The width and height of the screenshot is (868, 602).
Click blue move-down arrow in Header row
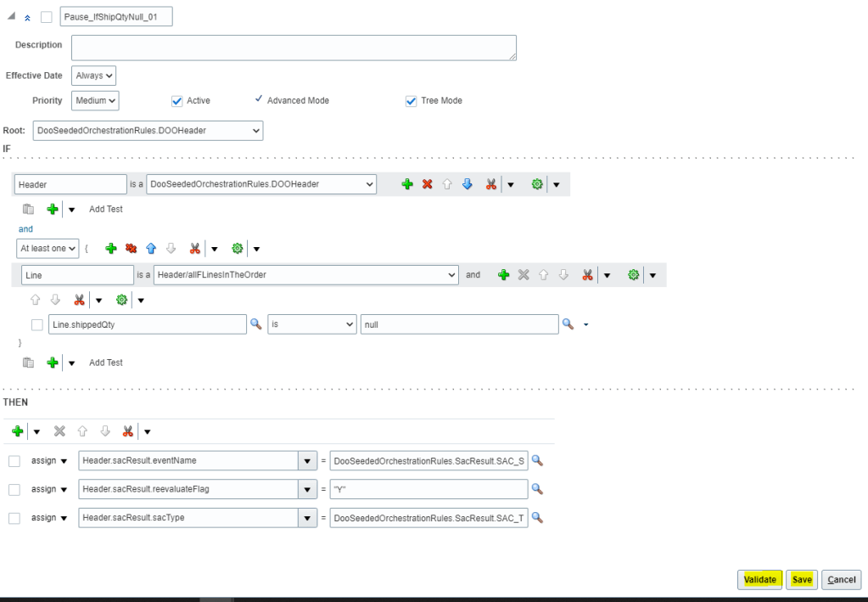(x=467, y=183)
